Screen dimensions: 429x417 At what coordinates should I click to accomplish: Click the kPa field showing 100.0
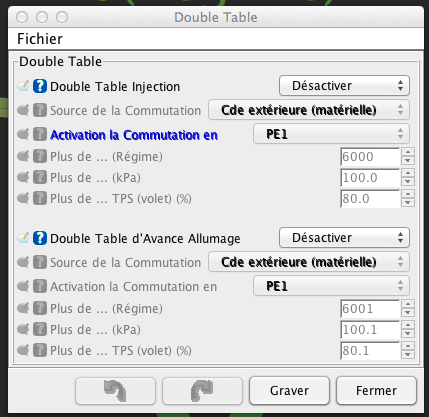(370, 178)
